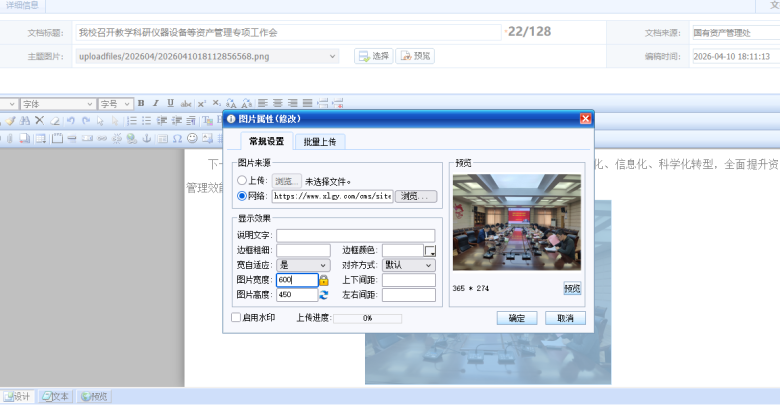Select the 网络 radio button

tap(242, 196)
